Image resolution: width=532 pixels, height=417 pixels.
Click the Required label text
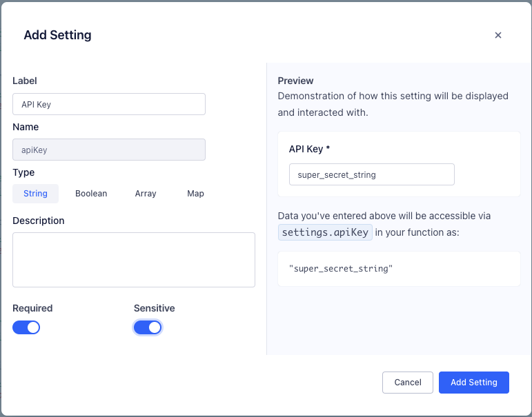pyautogui.click(x=32, y=308)
